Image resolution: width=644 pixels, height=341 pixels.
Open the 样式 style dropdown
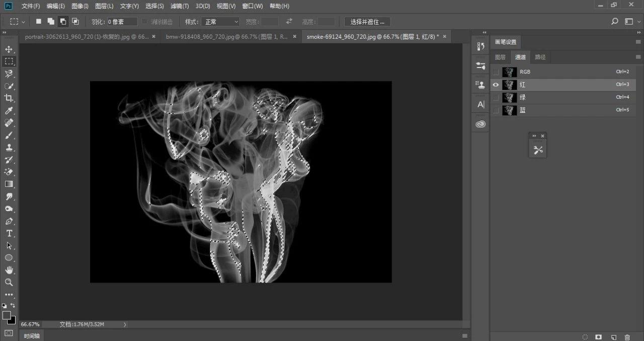point(220,22)
